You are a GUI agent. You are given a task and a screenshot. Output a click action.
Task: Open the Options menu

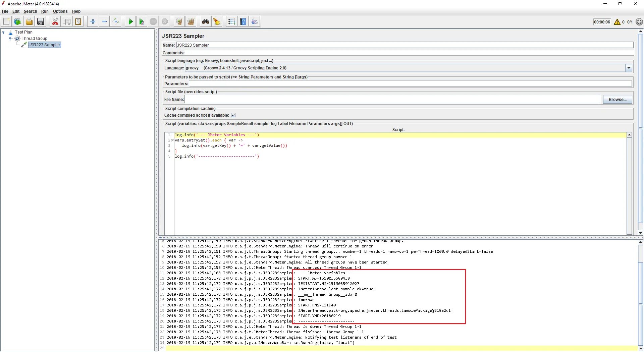tap(60, 11)
